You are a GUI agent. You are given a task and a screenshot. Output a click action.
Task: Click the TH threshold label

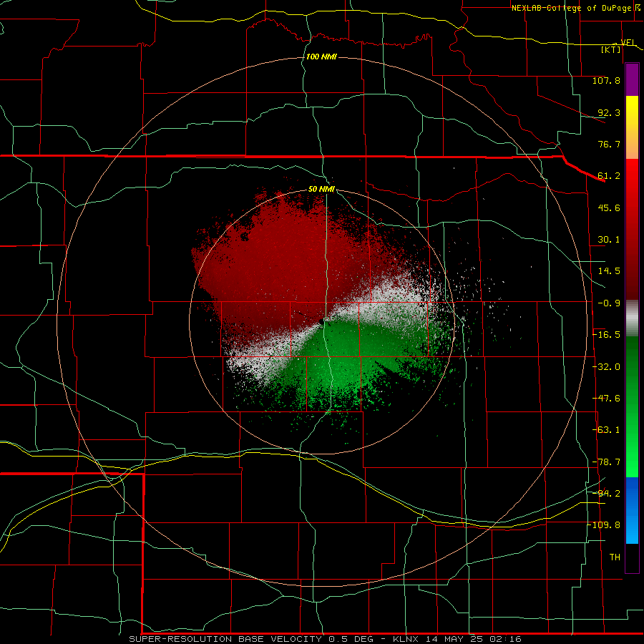pyautogui.click(x=615, y=557)
